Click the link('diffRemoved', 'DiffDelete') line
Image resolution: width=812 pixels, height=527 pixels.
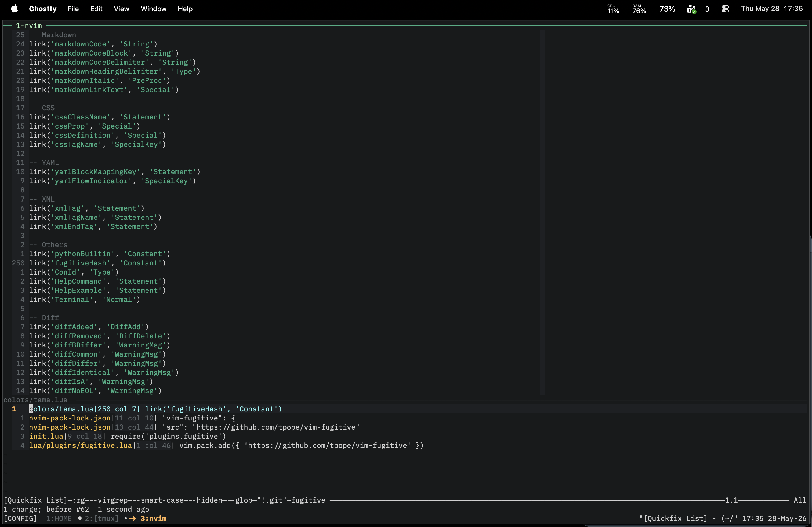(100, 336)
